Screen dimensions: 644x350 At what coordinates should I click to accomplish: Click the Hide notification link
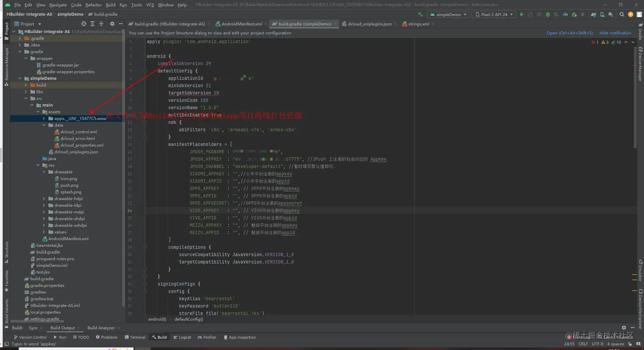tap(615, 33)
